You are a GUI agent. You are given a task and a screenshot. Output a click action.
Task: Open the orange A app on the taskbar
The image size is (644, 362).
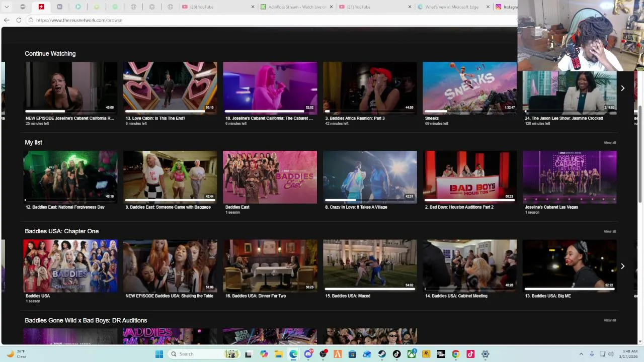[338, 354]
